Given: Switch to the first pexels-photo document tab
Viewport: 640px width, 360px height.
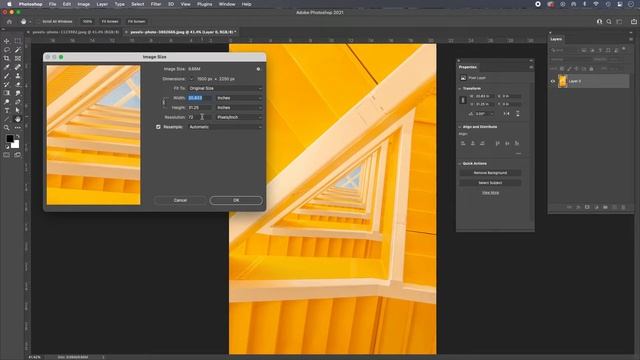Looking at the screenshot, I should tap(76, 32).
